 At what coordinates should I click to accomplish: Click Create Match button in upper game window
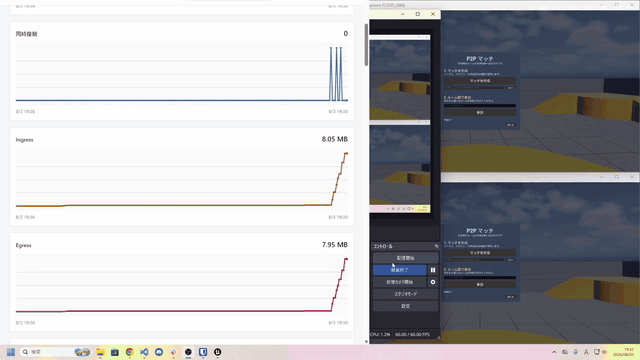(480, 81)
